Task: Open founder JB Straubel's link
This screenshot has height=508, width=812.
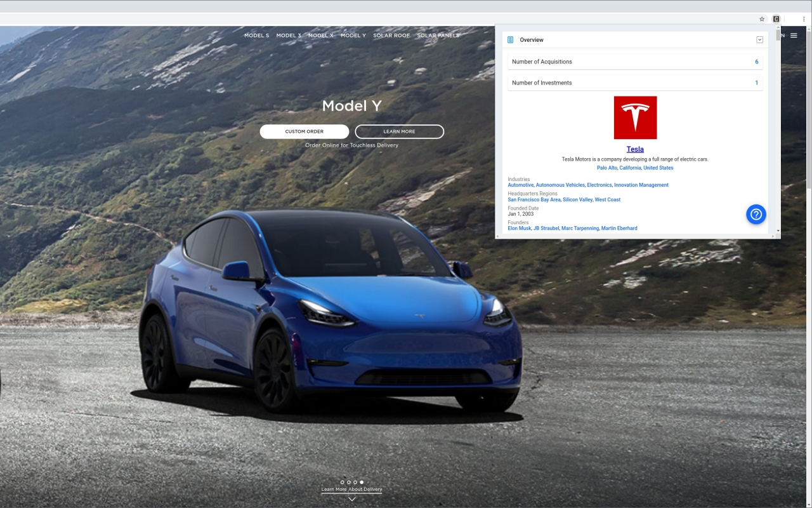Action: [546, 229]
